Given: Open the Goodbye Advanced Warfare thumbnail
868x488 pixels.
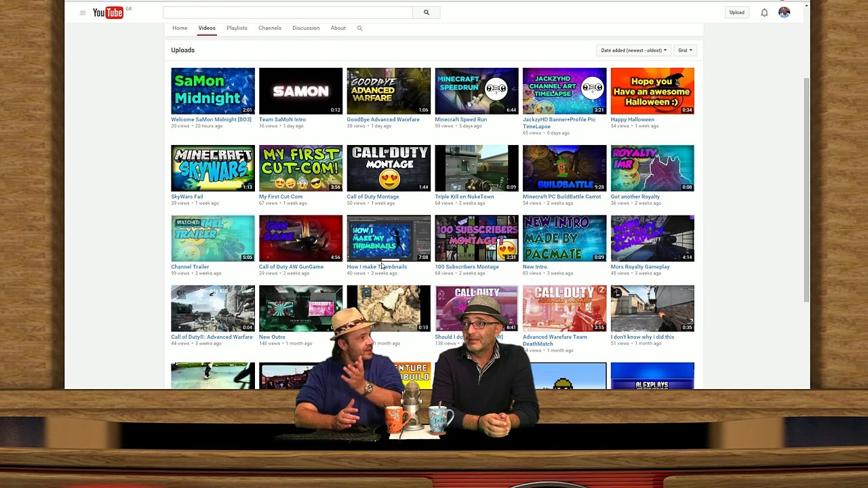Looking at the screenshot, I should tap(389, 91).
